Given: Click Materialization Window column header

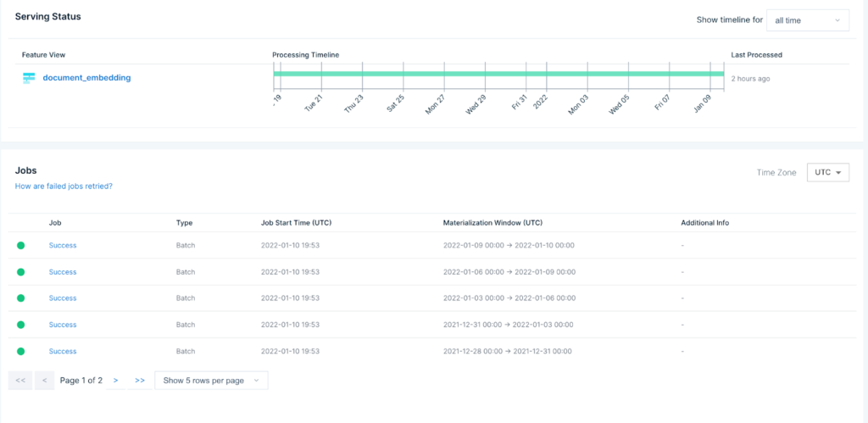Looking at the screenshot, I should coord(492,223).
